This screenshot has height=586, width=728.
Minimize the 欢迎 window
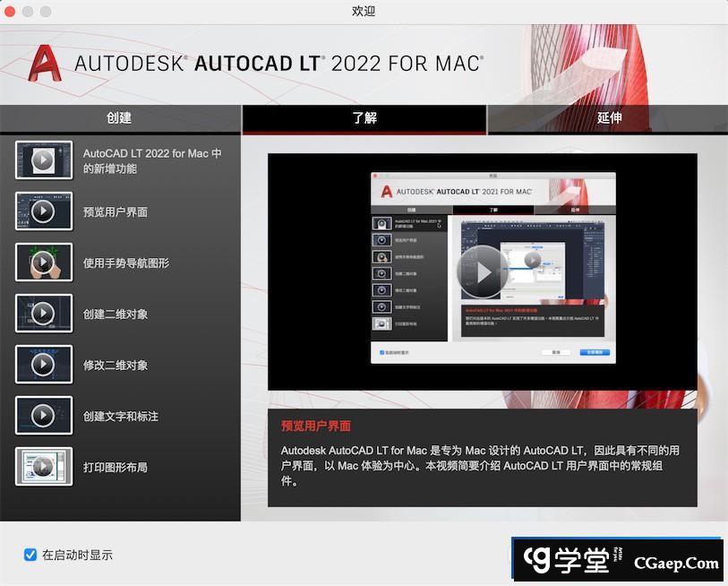pyautogui.click(x=29, y=12)
